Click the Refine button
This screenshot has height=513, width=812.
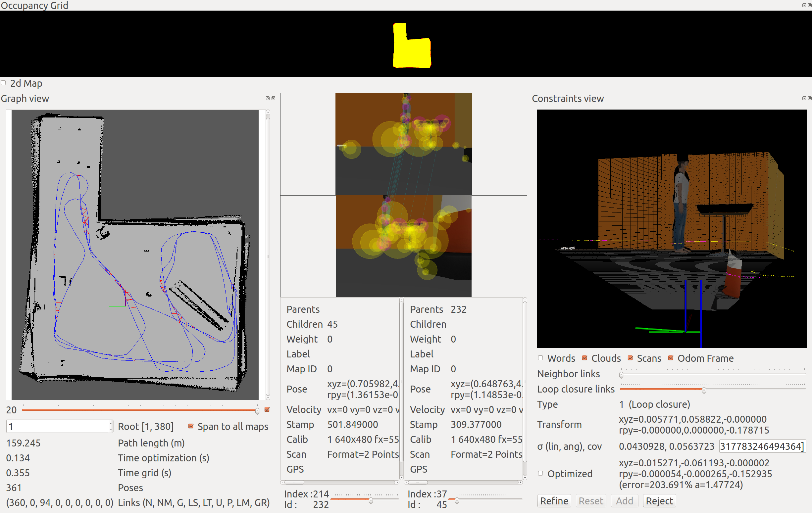click(x=554, y=501)
